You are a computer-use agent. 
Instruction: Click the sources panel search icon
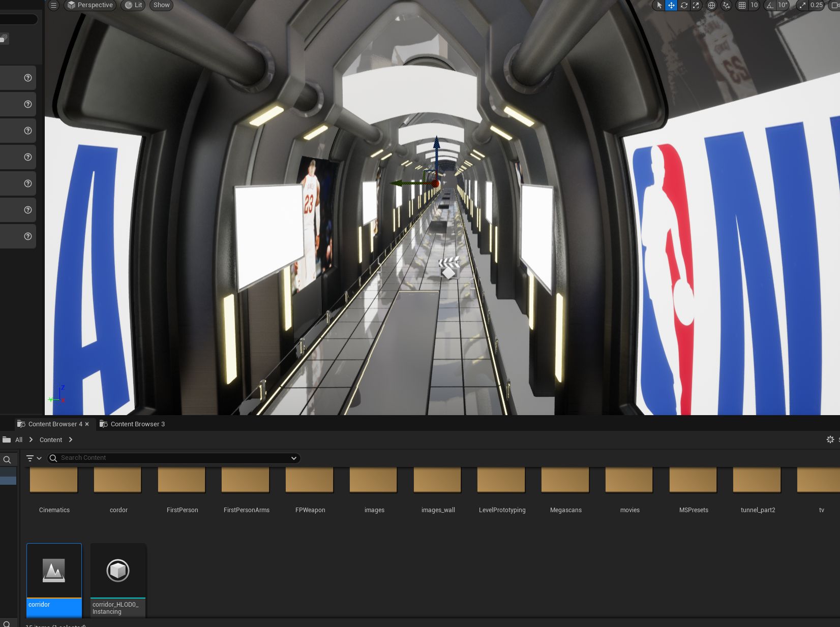click(x=7, y=460)
